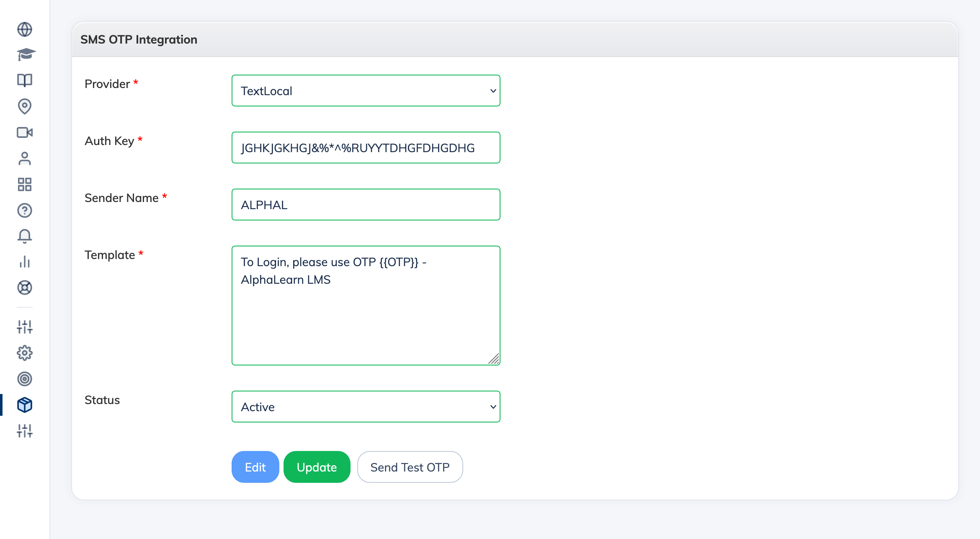
Task: Open the location pin icon
Action: pyautogui.click(x=25, y=106)
